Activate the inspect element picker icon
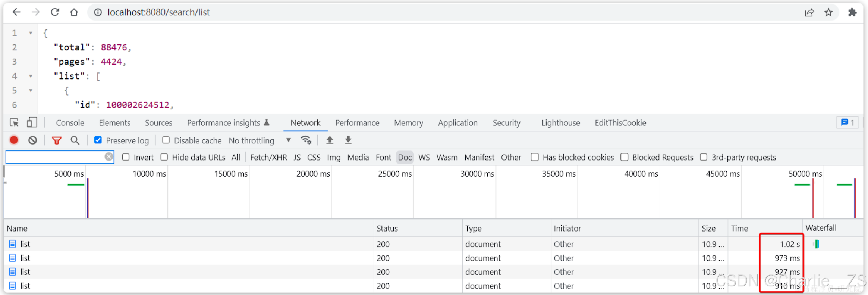868x295 pixels. 14,122
